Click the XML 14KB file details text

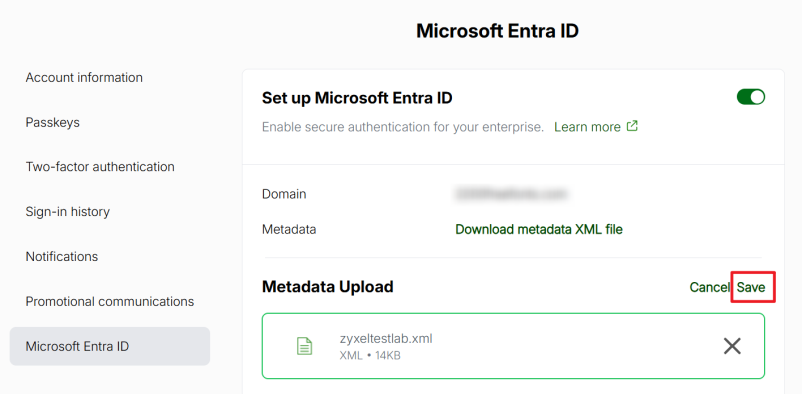(x=370, y=355)
